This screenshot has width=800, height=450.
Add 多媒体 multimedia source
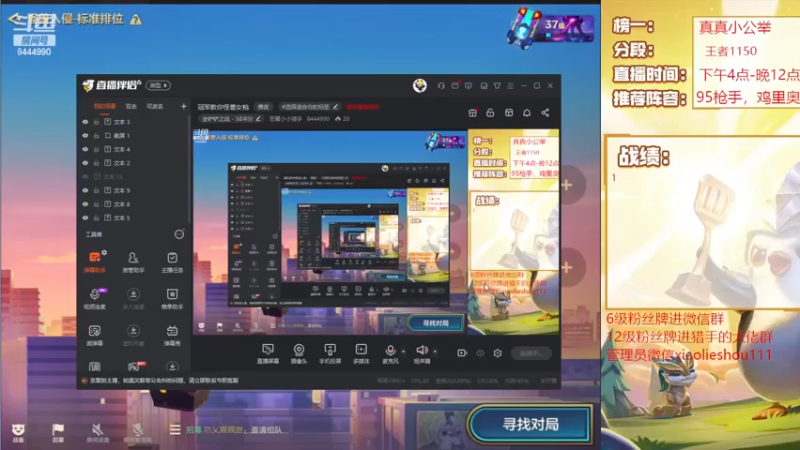coord(361,354)
